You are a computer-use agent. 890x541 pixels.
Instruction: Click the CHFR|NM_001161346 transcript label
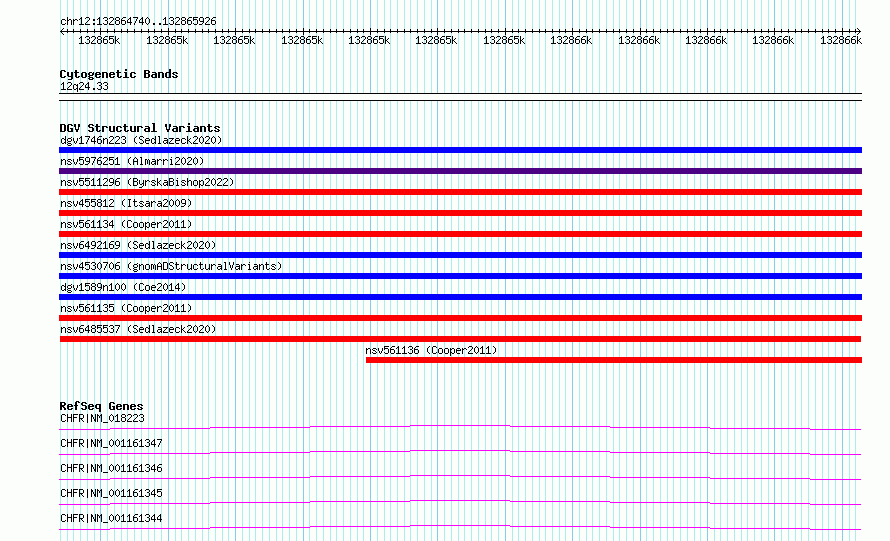click(x=111, y=468)
